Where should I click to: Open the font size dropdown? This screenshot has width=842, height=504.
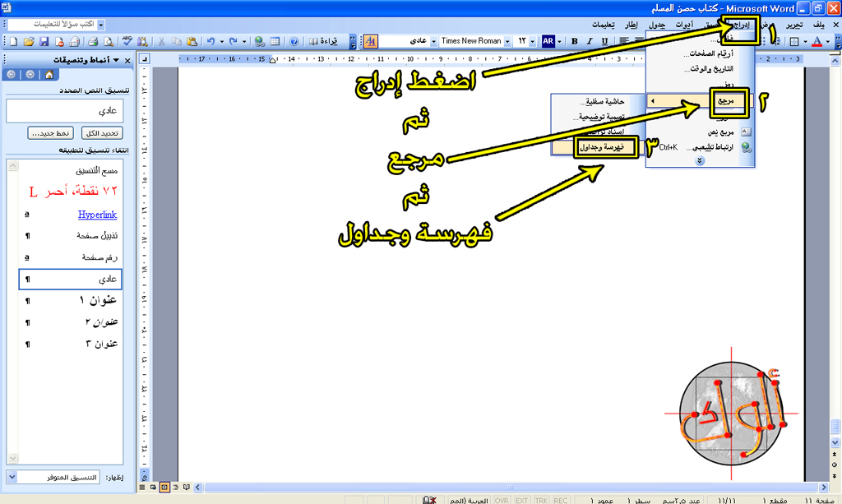click(x=533, y=41)
